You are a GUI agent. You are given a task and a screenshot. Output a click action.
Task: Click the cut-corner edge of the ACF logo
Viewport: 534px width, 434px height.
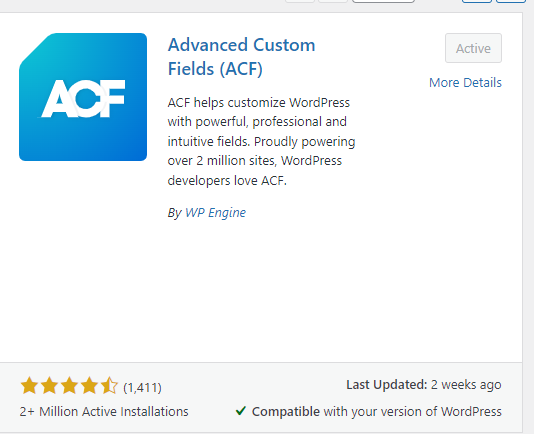coord(35,49)
